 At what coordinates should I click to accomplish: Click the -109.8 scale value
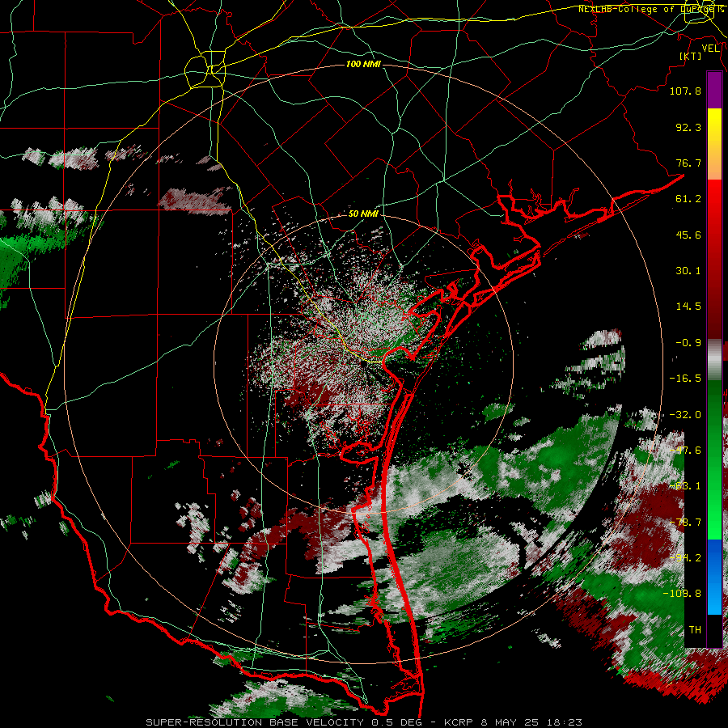(682, 594)
